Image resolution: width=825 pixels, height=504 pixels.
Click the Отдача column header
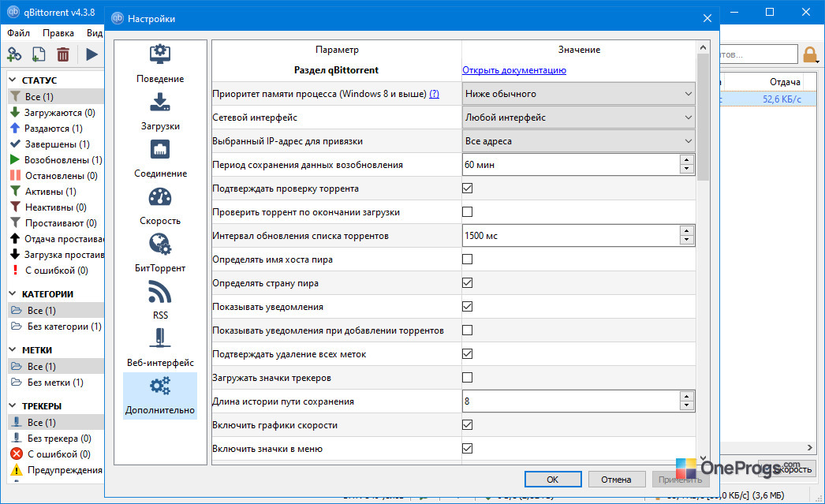[785, 81]
